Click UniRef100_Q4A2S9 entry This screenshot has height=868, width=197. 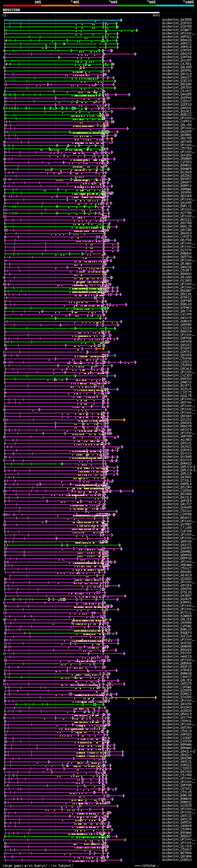click(x=177, y=54)
